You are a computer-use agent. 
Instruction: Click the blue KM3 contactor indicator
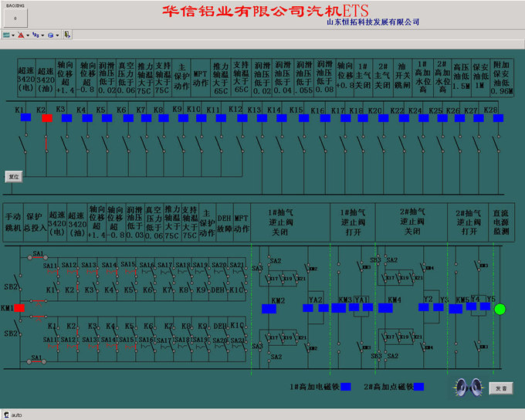tap(338, 308)
